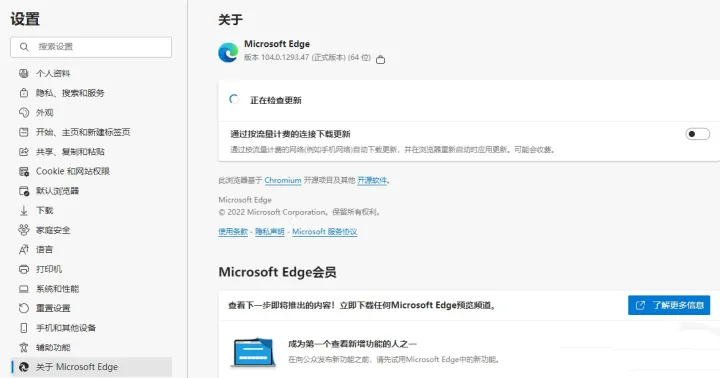Click the 正在检查更新 status text
720x378 pixels.
276,100
